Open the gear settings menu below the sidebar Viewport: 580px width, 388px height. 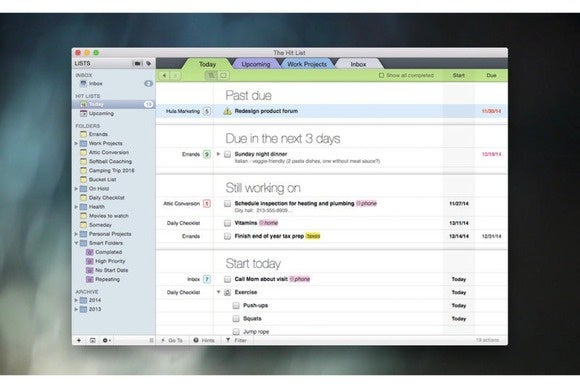106,340
